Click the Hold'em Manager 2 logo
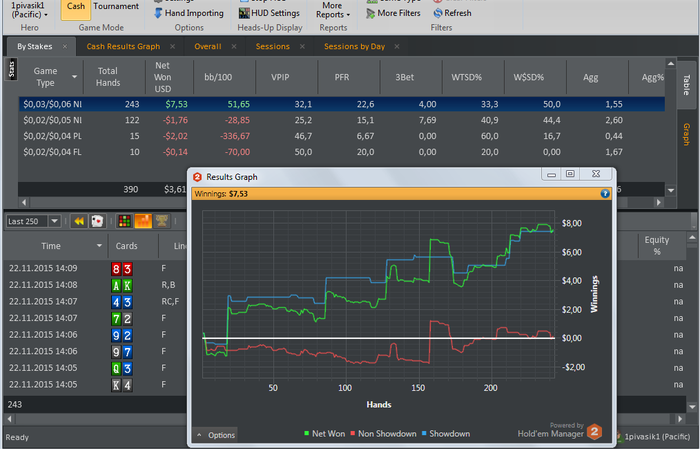The height and width of the screenshot is (449, 700). coord(594,432)
